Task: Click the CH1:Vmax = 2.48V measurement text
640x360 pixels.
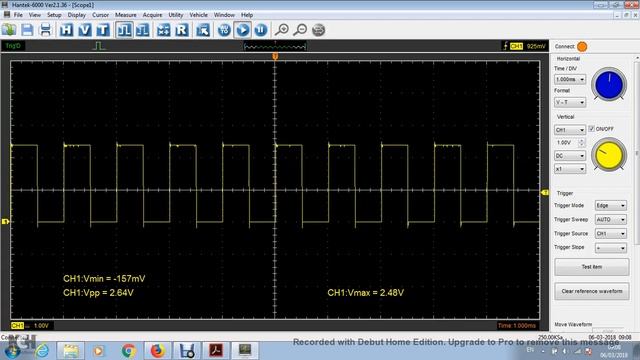Action: 366,293
